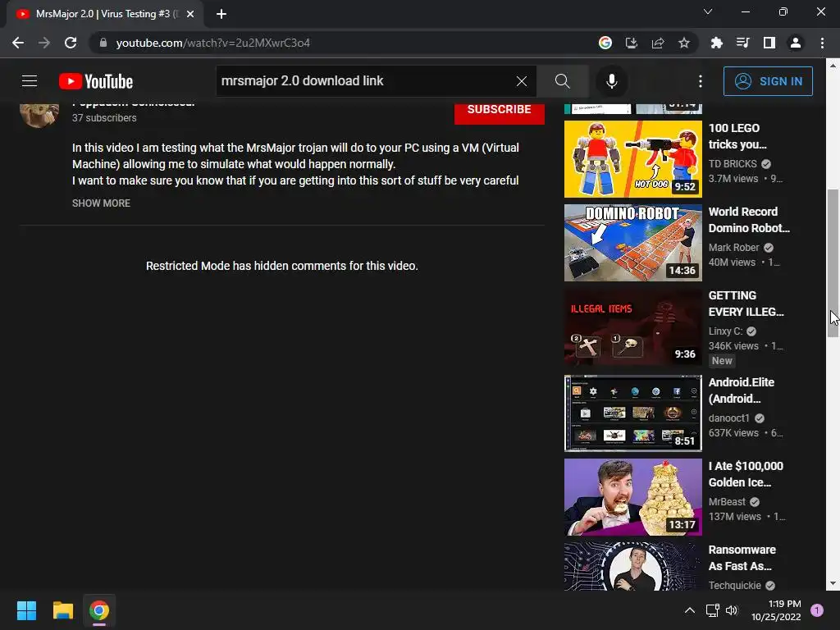840x630 pixels.
Task: Open the 100 LEGO tricks video thumbnail
Action: tap(632, 158)
